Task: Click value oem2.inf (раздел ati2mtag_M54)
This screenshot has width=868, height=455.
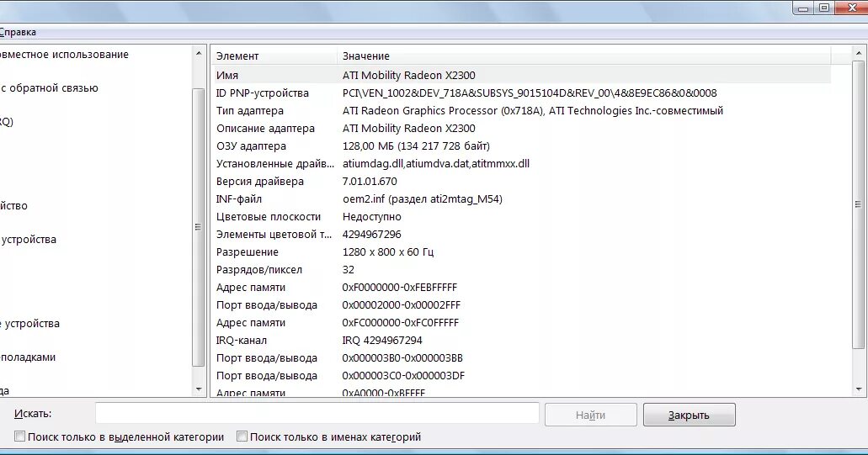Action: coord(423,199)
